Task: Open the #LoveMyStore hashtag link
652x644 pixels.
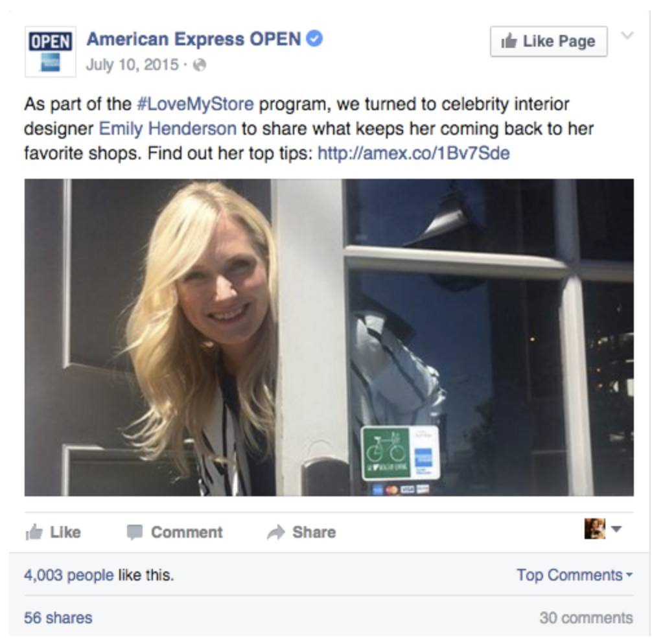Action: tap(196, 104)
